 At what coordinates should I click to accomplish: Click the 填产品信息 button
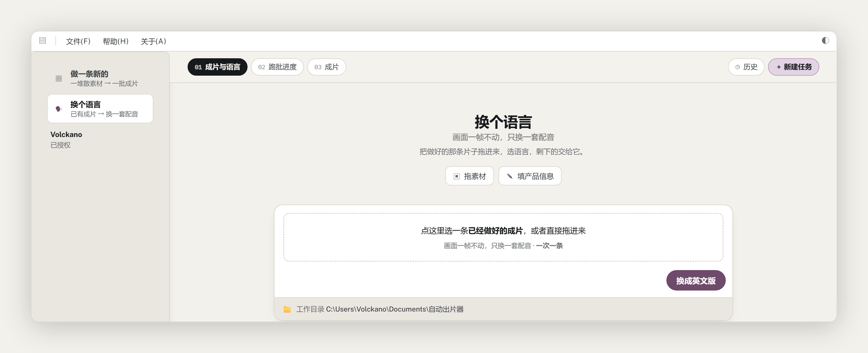530,176
